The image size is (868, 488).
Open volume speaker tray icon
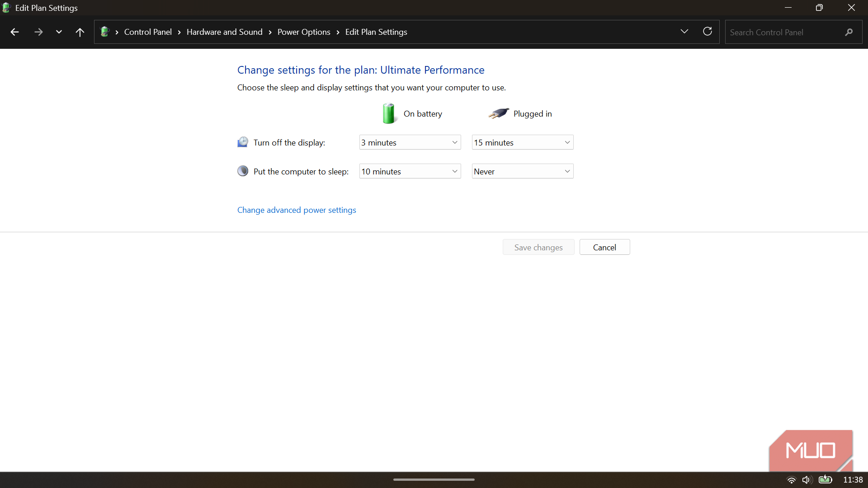(x=807, y=480)
